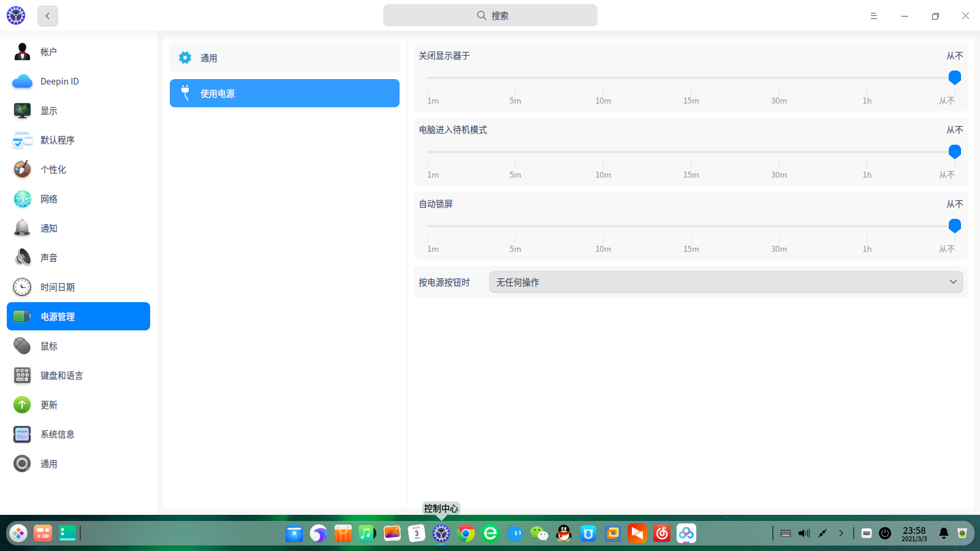Click the 关闭显示器于 monitor-off slider handle
980x551 pixels.
tap(954, 78)
